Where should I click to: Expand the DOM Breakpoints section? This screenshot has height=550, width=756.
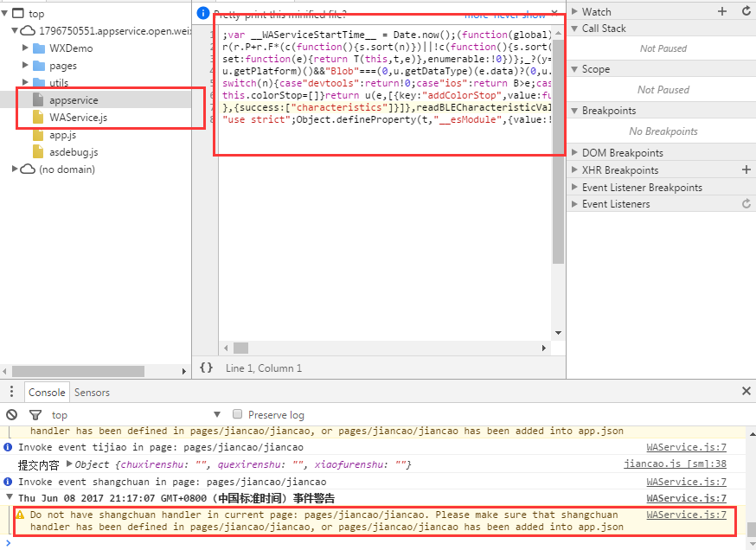click(x=574, y=153)
